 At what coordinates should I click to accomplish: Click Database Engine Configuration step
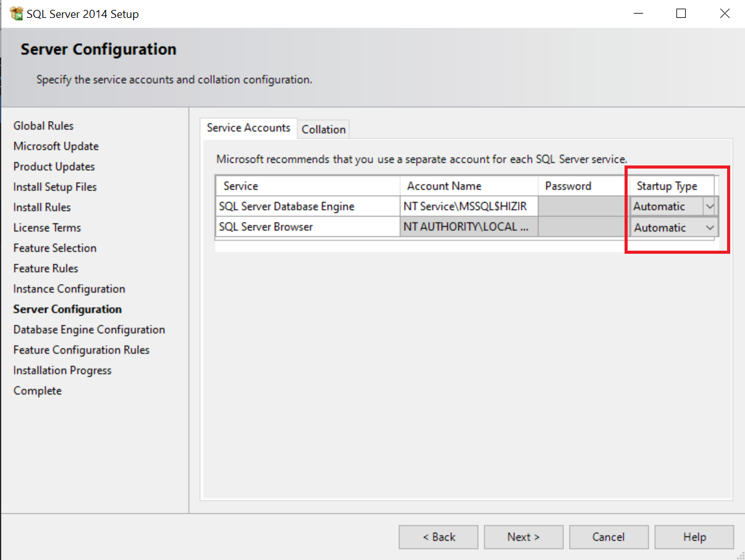pyautogui.click(x=89, y=330)
